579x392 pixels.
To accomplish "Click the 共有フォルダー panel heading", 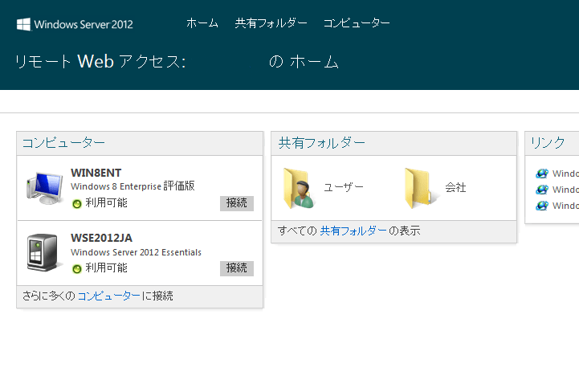I will pyautogui.click(x=322, y=143).
